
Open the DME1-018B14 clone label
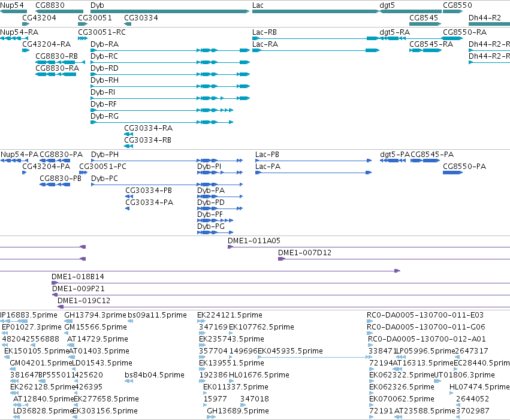tap(78, 277)
